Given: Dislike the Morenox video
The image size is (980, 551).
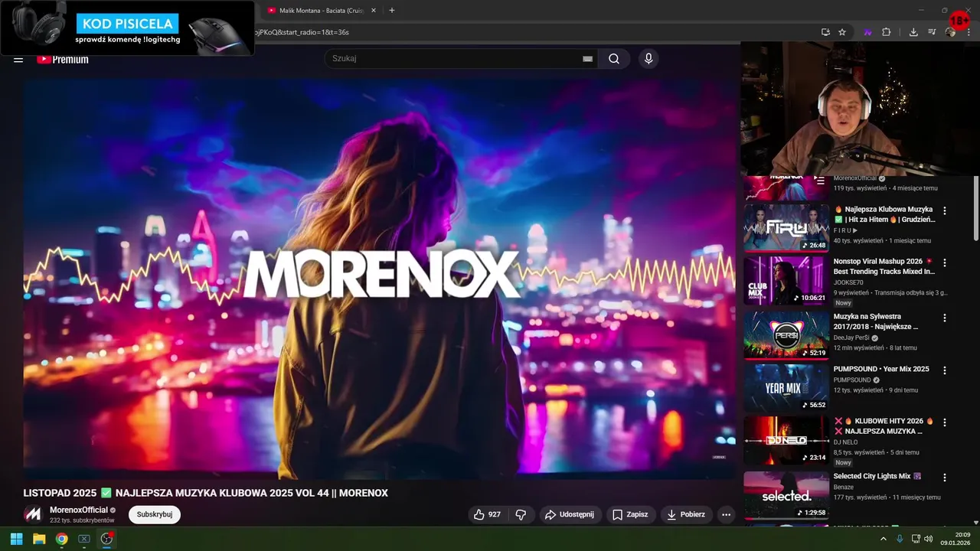Looking at the screenshot, I should coord(521,514).
